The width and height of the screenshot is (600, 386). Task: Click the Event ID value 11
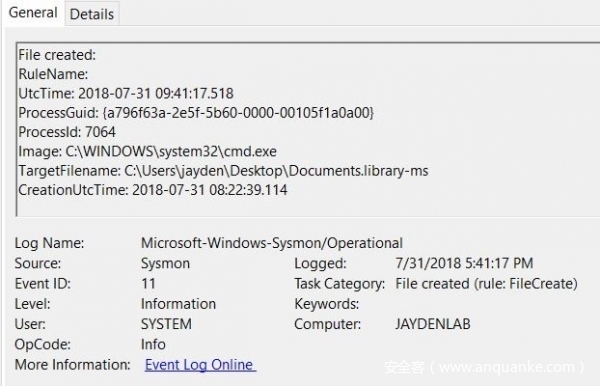coord(148,283)
